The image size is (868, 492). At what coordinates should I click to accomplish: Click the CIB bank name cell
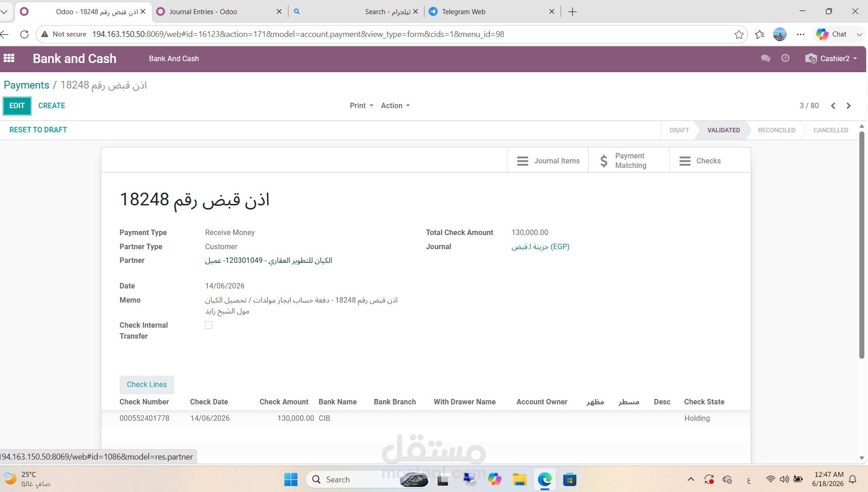tap(324, 418)
